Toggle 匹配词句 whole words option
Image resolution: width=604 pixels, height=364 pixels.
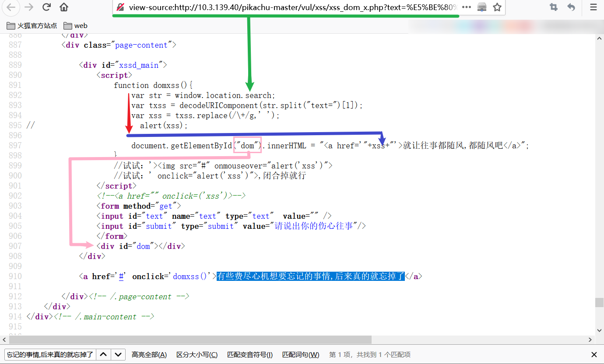point(301,355)
